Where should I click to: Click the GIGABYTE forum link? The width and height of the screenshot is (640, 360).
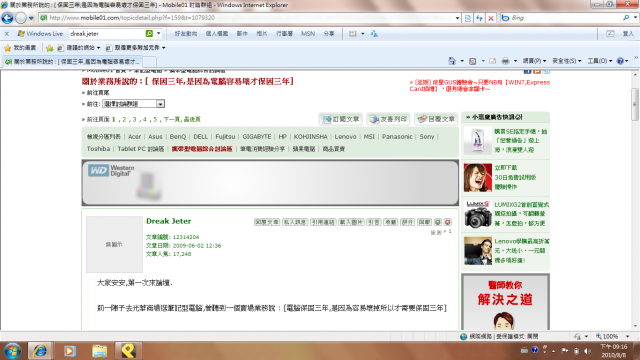[257, 137]
